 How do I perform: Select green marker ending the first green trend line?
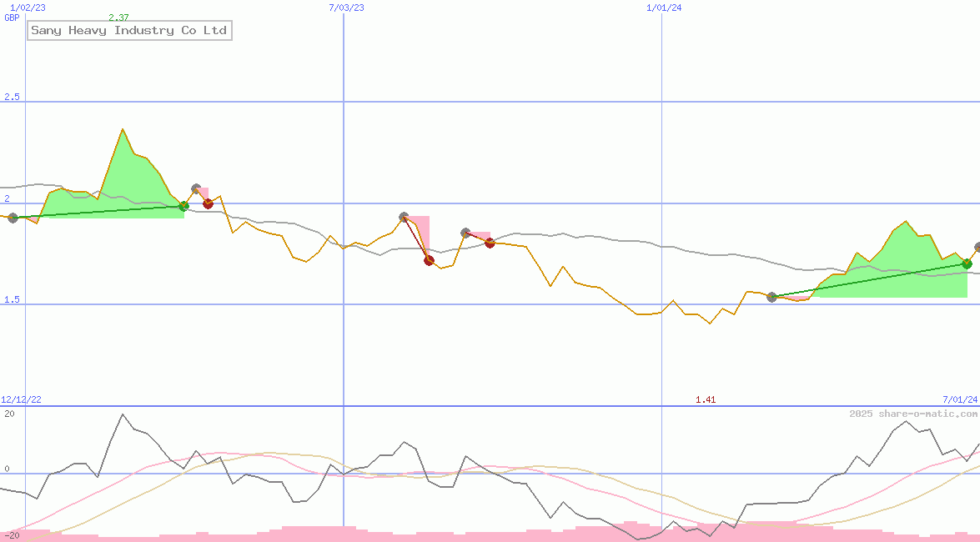point(183,206)
